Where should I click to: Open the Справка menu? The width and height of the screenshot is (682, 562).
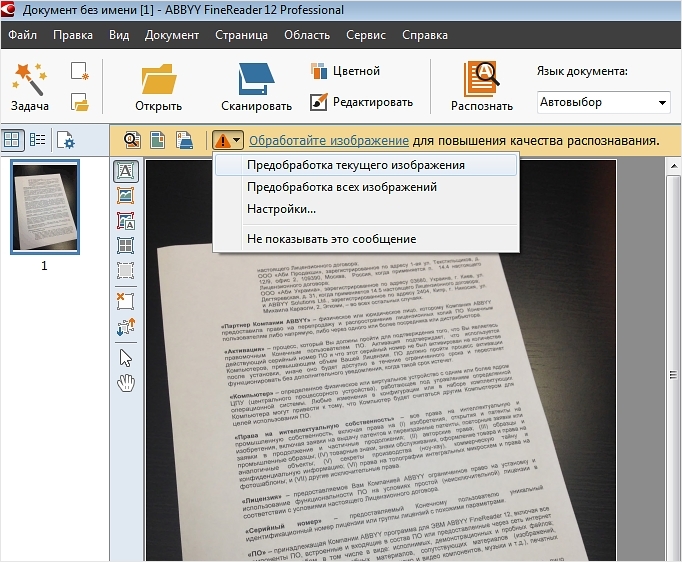[x=425, y=35]
